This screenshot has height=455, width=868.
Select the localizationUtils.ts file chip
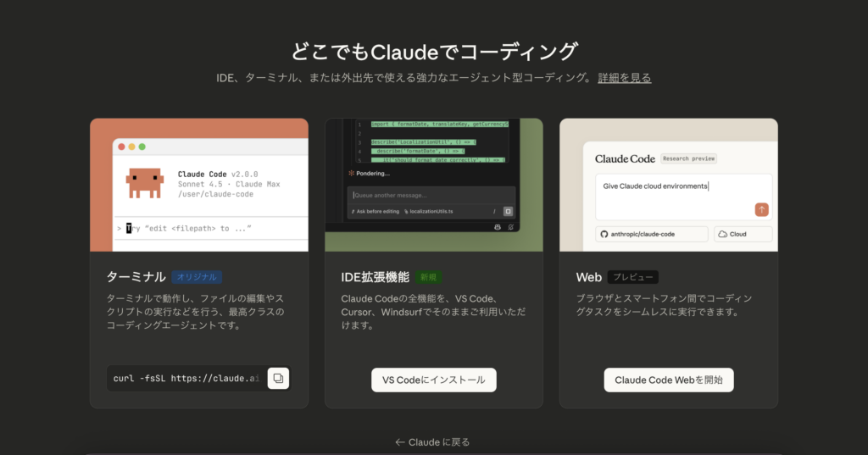pos(433,211)
